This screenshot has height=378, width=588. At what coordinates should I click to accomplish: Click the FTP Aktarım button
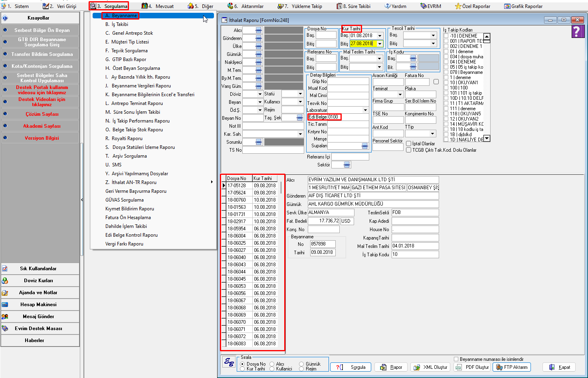click(x=512, y=367)
